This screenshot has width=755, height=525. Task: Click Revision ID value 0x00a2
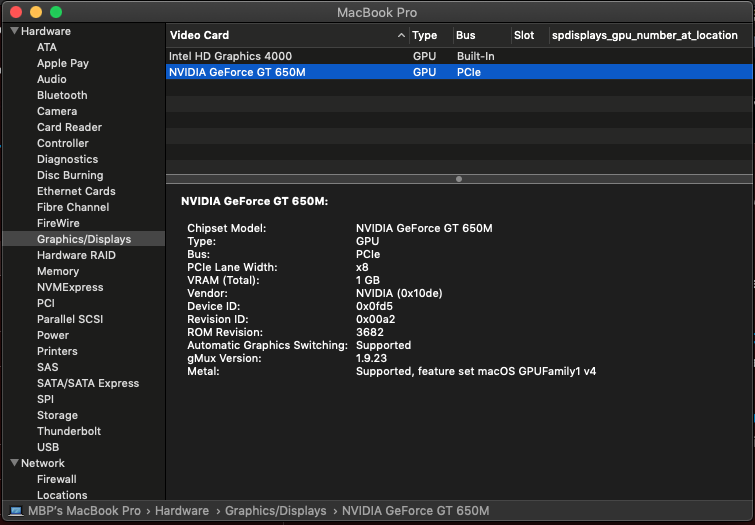click(x=376, y=319)
